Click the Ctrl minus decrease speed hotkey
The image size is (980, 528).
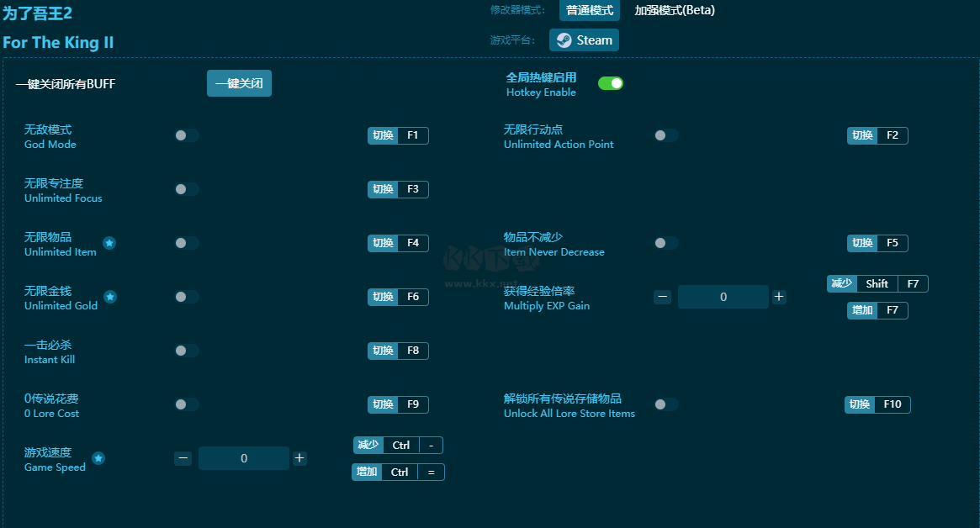point(398,445)
